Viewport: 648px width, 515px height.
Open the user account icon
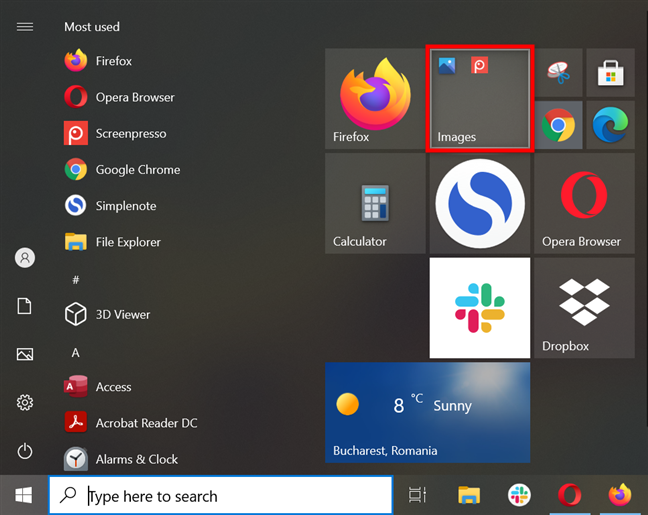pyautogui.click(x=25, y=258)
